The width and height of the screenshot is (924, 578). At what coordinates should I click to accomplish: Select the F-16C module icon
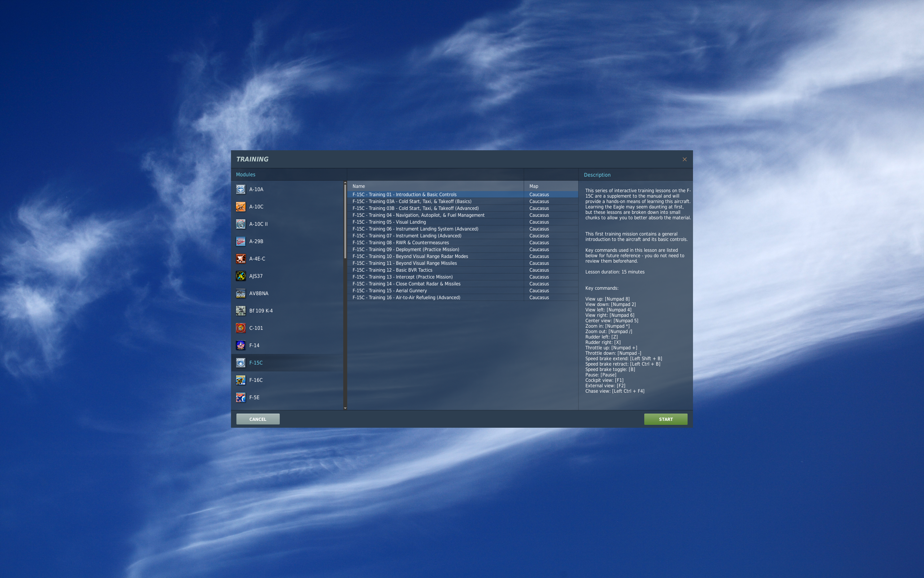click(240, 380)
